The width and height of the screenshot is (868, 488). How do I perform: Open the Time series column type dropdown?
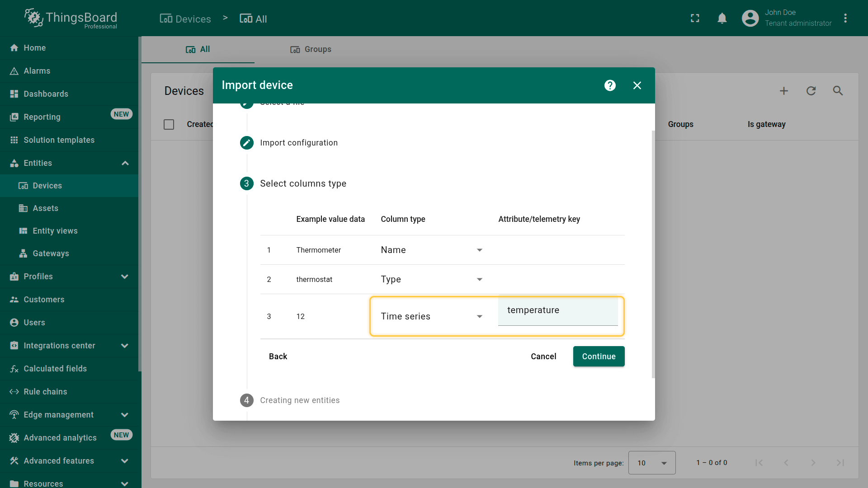coord(432,316)
